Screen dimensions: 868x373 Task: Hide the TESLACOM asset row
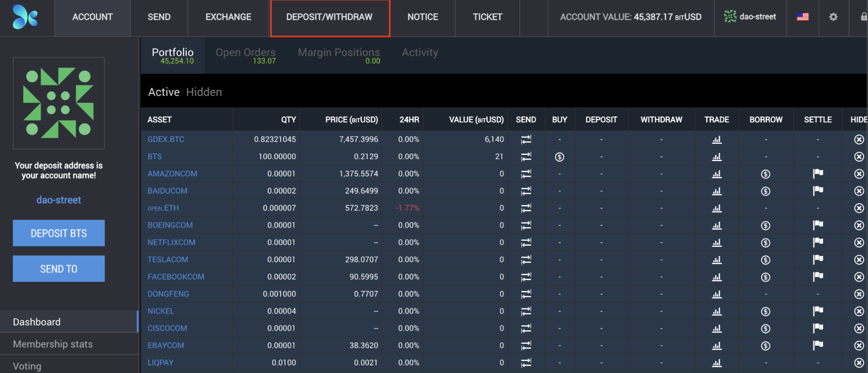[859, 260]
